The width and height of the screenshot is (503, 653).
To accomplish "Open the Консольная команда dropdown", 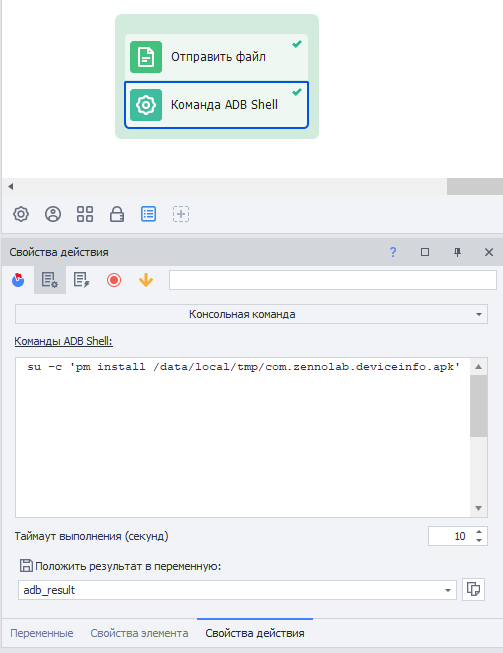I will click(251, 314).
